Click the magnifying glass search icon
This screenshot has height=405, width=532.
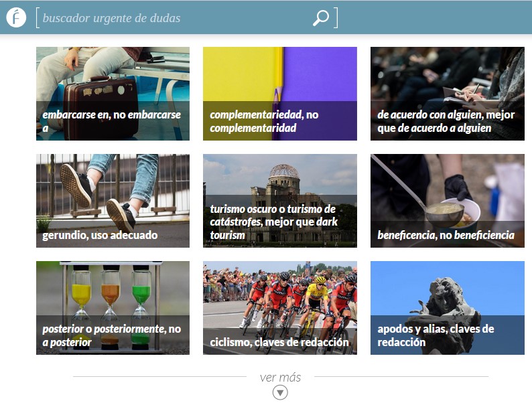point(321,18)
